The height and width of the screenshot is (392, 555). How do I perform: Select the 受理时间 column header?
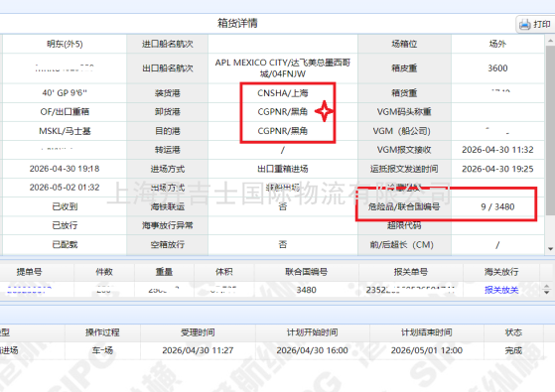pos(198,332)
